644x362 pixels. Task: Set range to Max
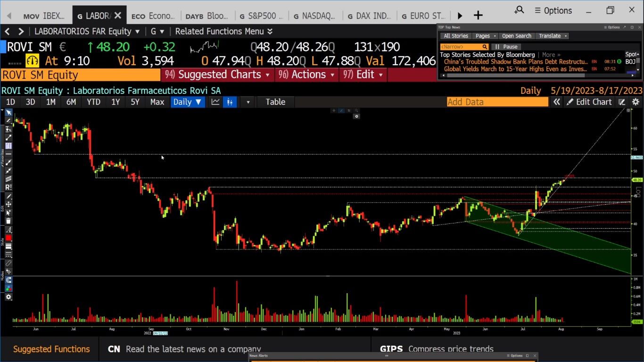[x=157, y=102]
